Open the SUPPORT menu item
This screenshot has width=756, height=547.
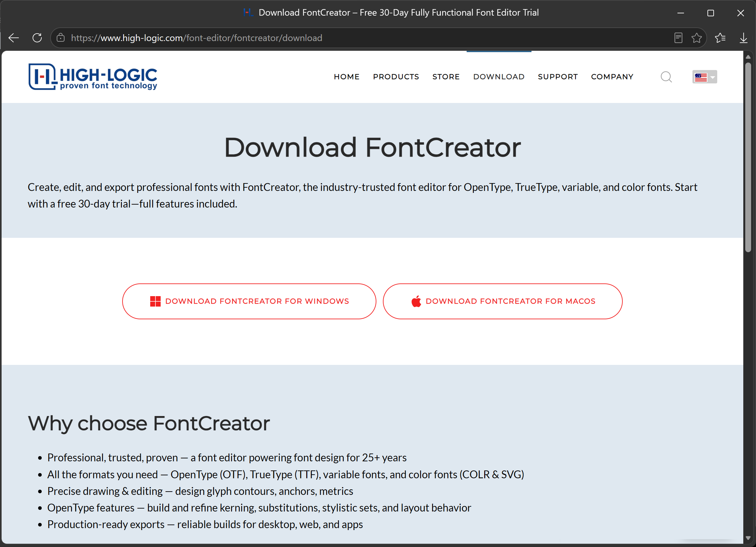tap(558, 77)
